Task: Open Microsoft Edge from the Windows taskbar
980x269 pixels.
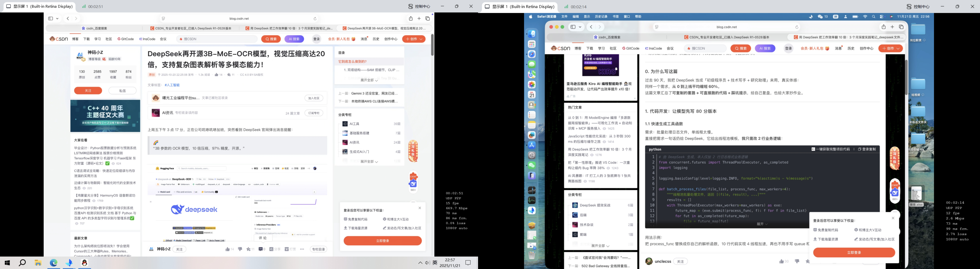Action: 54,263
